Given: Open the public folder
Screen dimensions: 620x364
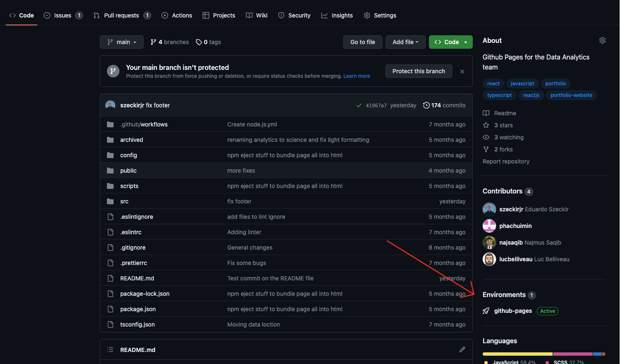Looking at the screenshot, I should [x=128, y=171].
